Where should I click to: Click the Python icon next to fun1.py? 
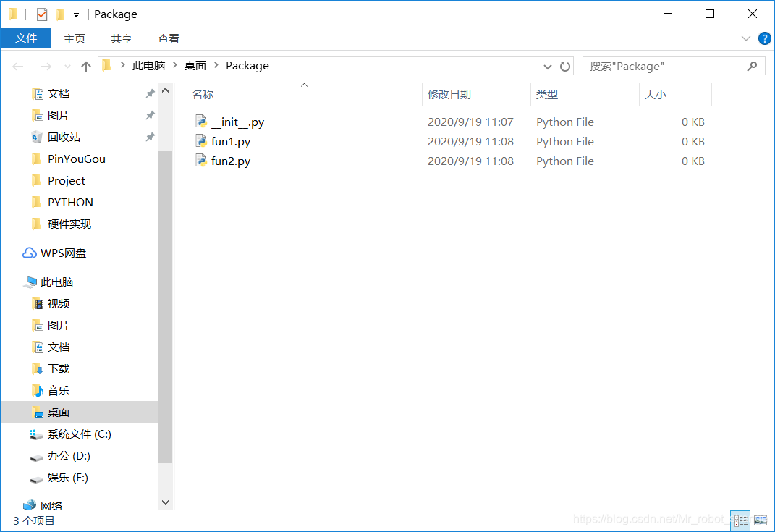coord(200,141)
